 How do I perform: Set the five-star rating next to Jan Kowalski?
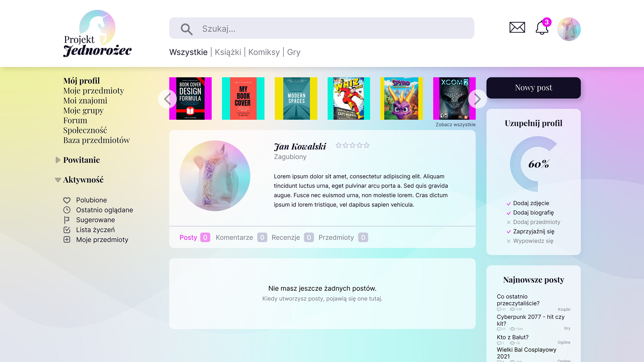(353, 145)
